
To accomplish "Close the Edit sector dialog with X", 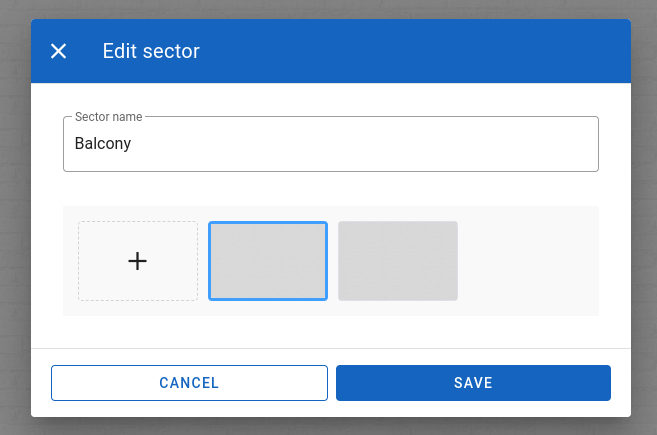I will pyautogui.click(x=58, y=51).
